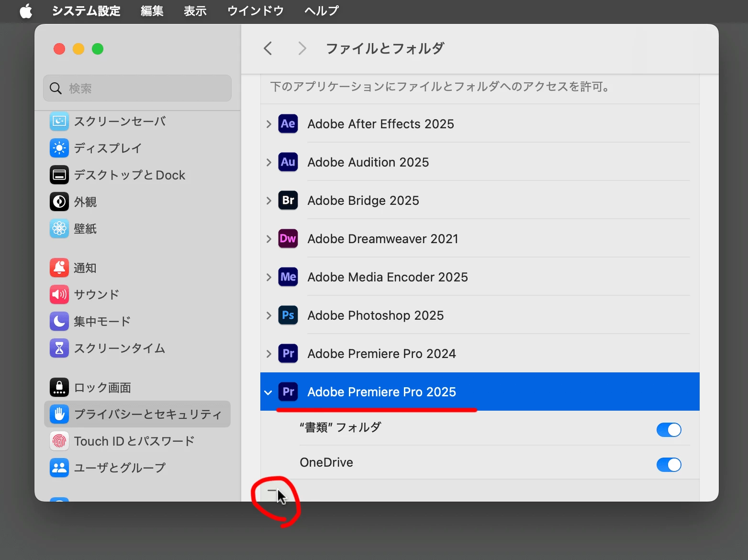Click the '“書類” フォルダ' label
Viewport: 748px width, 560px height.
pyautogui.click(x=340, y=427)
